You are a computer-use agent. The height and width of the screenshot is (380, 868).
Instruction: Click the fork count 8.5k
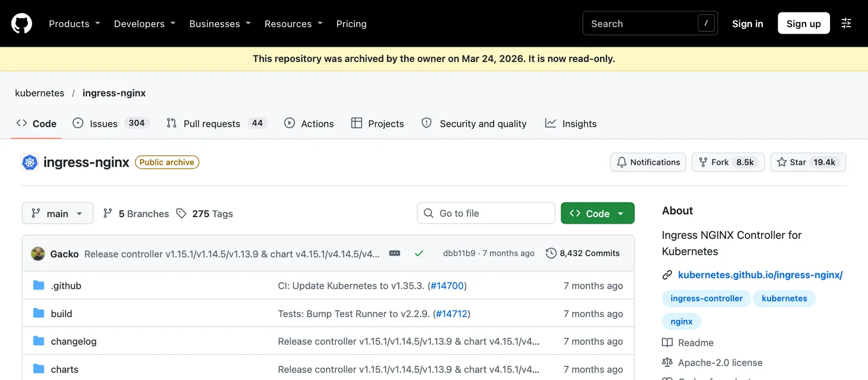click(745, 162)
